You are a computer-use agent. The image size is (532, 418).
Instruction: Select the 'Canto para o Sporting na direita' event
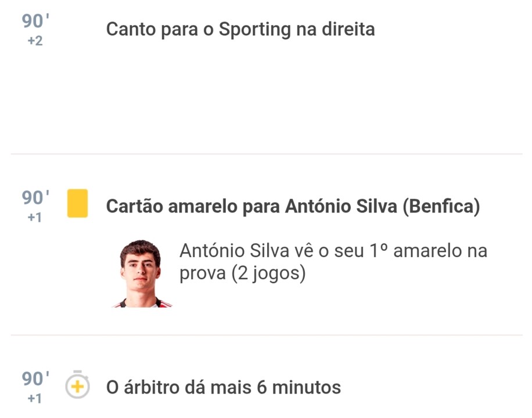240,29
